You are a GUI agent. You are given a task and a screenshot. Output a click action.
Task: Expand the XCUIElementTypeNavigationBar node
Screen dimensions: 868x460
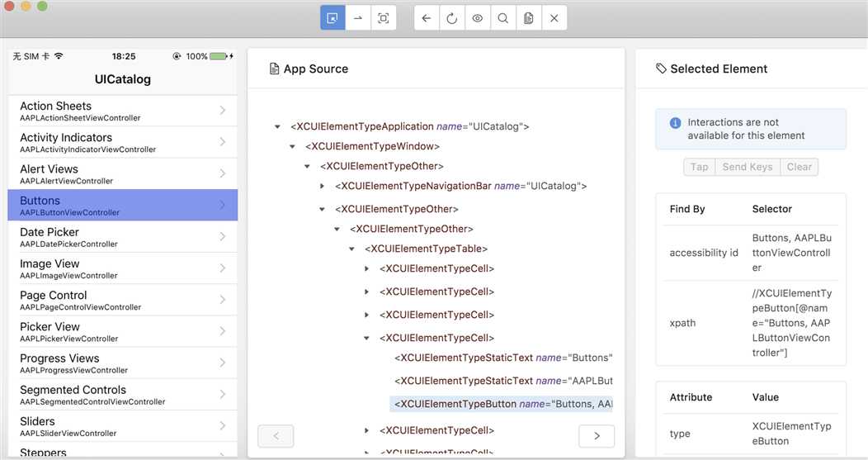(322, 186)
